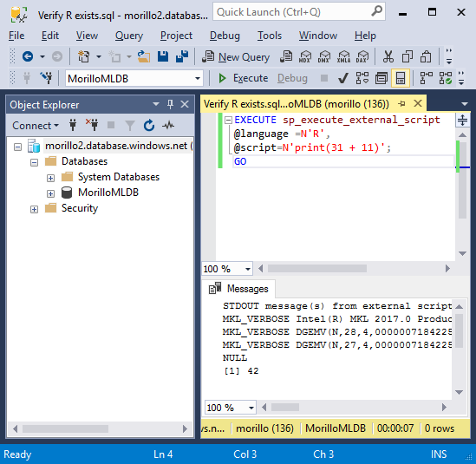Screen dimensions: 476x464
Task: Parse query with the checkmark icon
Action: pyautogui.click(x=343, y=78)
